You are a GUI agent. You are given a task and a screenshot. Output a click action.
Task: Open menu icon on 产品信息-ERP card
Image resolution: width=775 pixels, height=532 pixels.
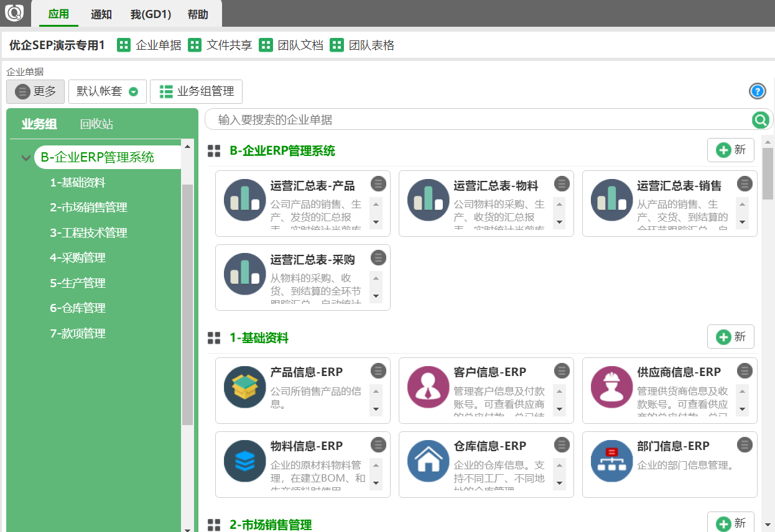(x=378, y=371)
